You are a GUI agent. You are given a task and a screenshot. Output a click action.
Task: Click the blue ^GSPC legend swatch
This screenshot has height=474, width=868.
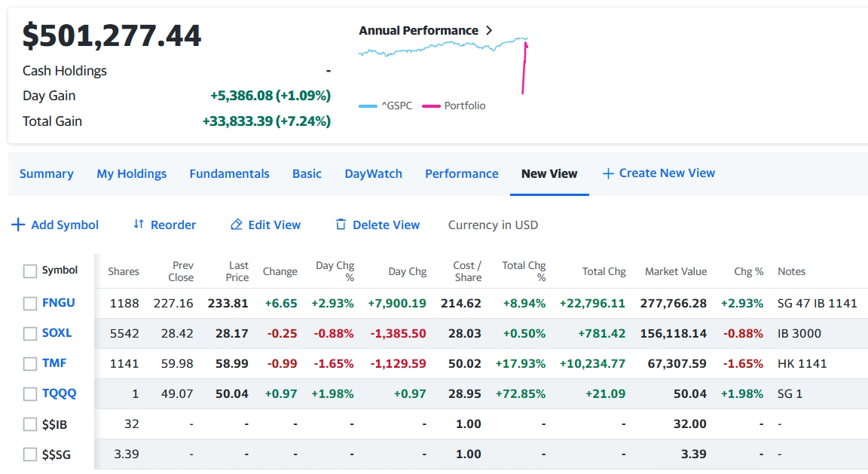click(x=368, y=106)
